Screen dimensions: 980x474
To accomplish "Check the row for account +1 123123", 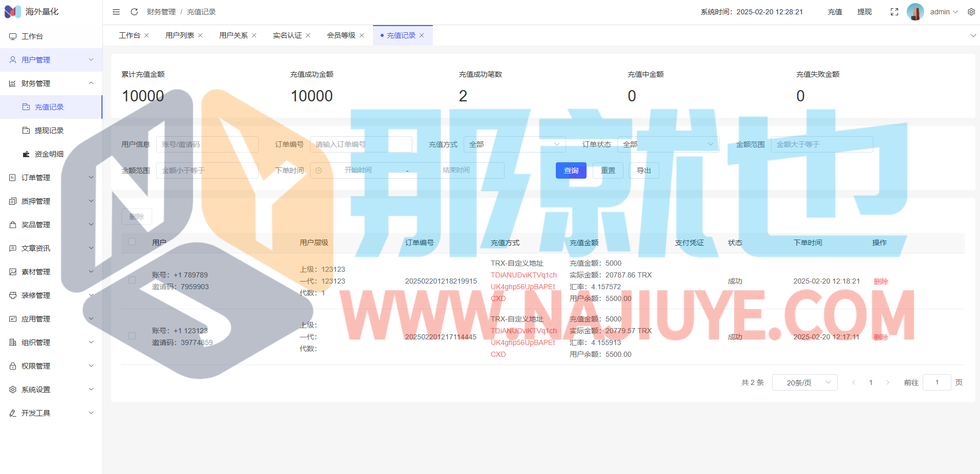I will [132, 336].
